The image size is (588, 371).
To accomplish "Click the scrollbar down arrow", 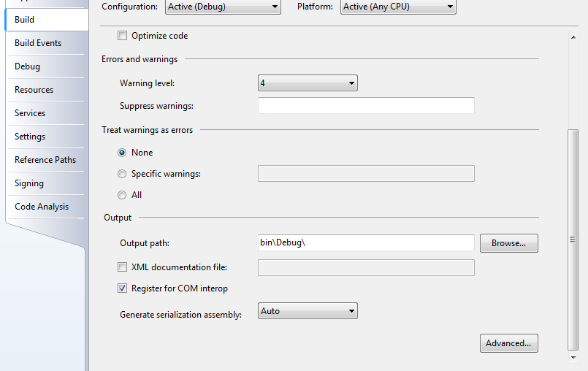I will point(573,358).
